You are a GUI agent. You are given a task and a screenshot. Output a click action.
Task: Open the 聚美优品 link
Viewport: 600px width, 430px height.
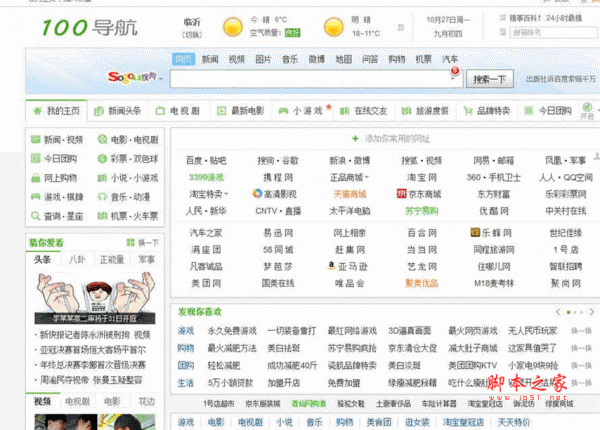pos(422,283)
